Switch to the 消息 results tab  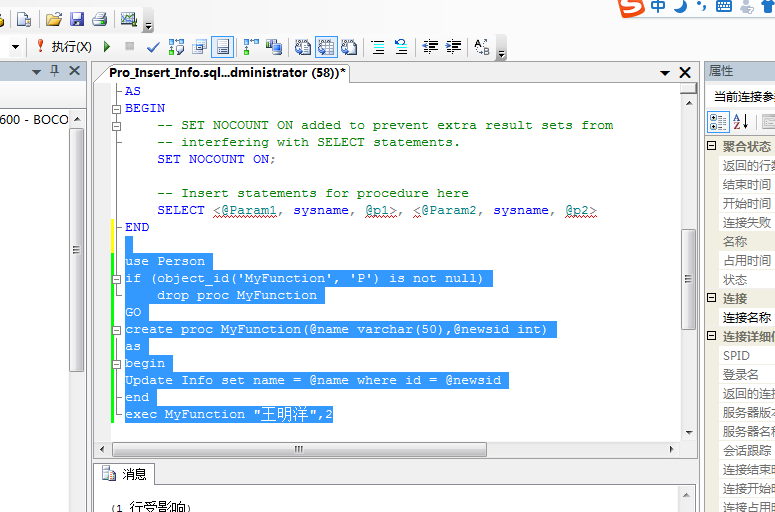coord(125,474)
